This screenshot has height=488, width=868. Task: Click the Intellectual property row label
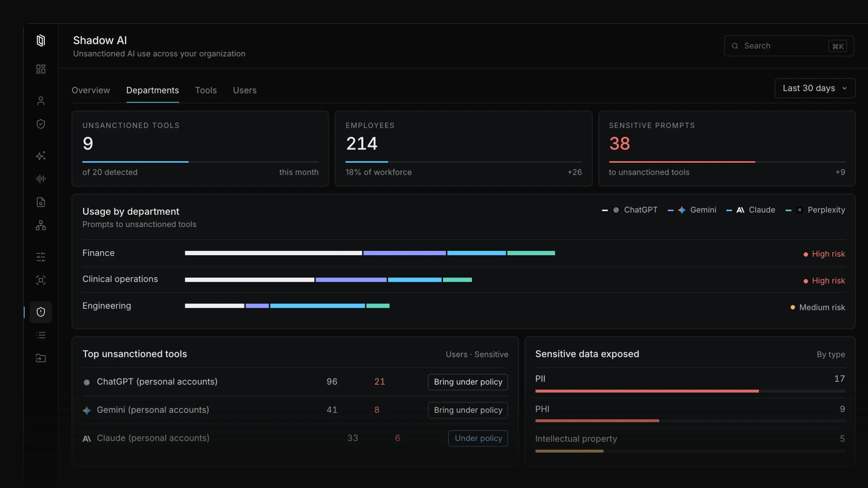tap(576, 438)
